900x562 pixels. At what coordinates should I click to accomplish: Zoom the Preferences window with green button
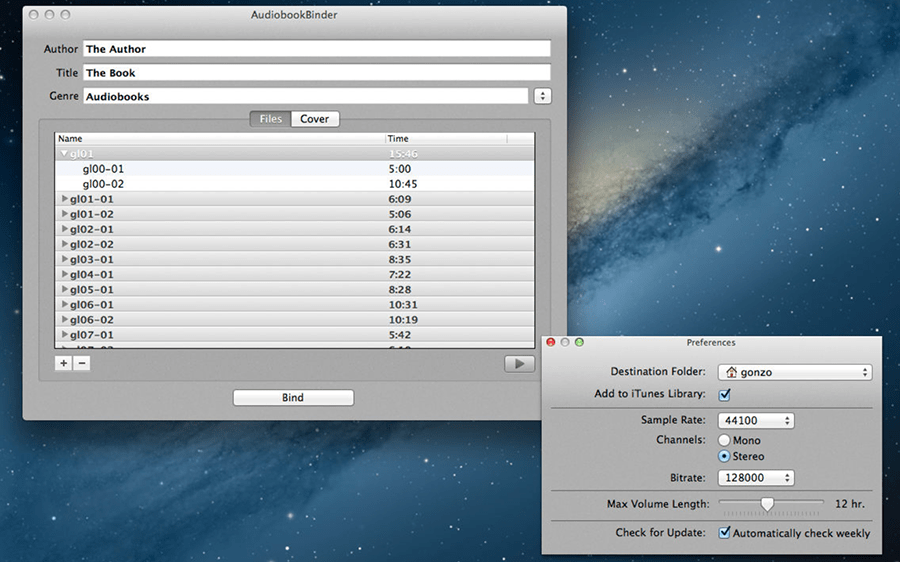[579, 342]
